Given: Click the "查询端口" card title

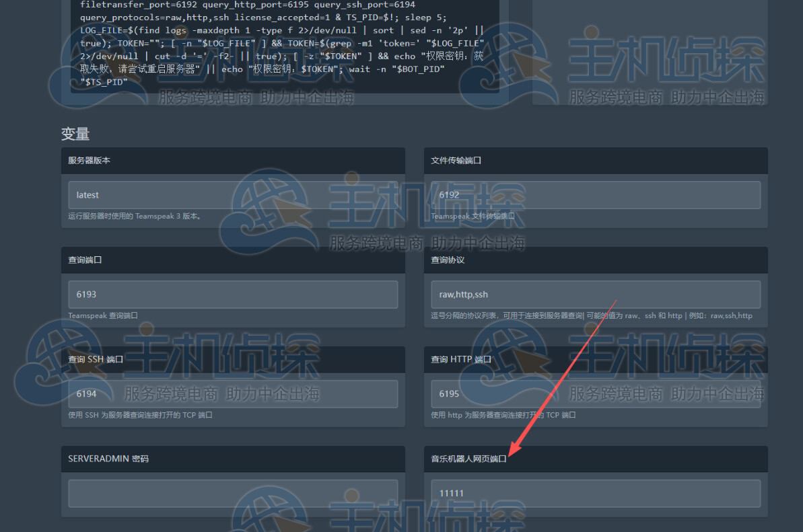Looking at the screenshot, I should pos(85,260).
